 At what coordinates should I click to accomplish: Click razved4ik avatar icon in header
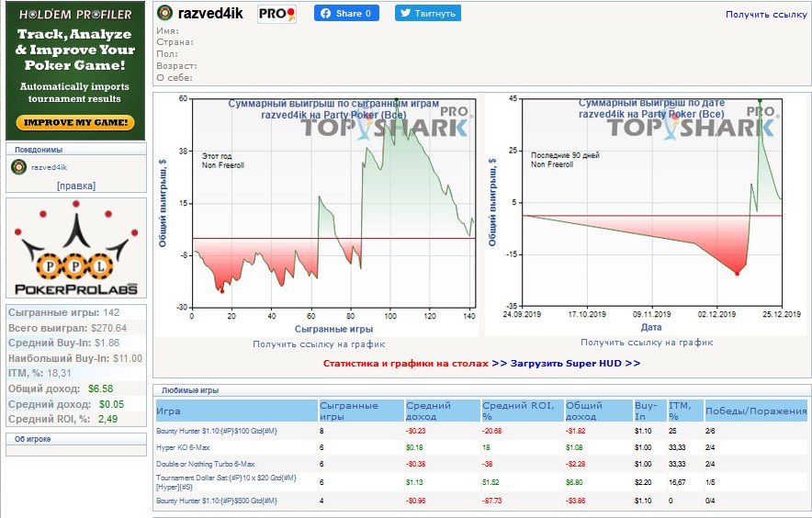coord(164,13)
